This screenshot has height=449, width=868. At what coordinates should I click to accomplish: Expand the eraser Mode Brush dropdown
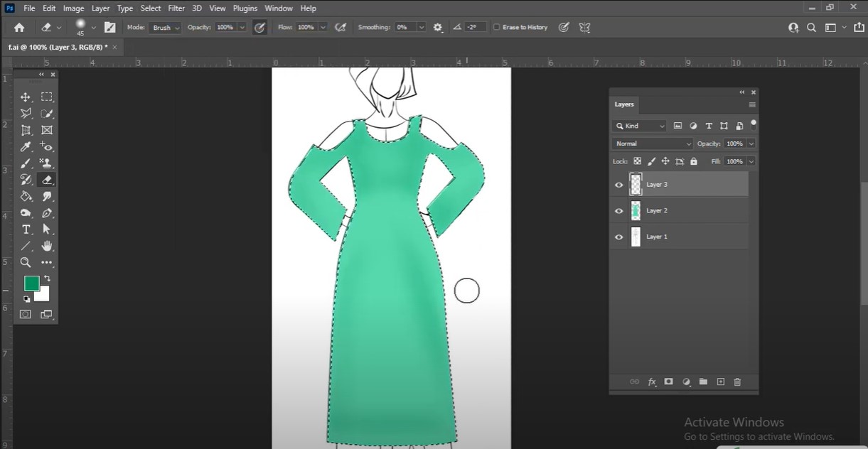(166, 28)
